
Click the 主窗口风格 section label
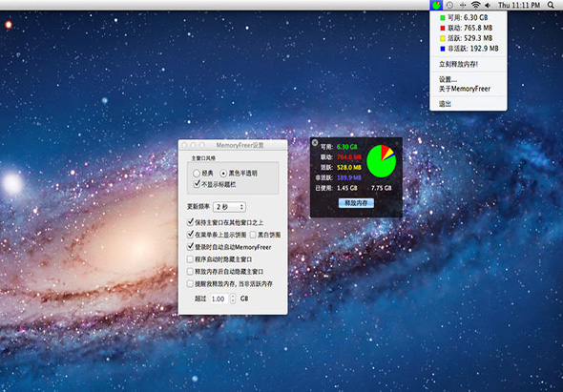(x=203, y=158)
